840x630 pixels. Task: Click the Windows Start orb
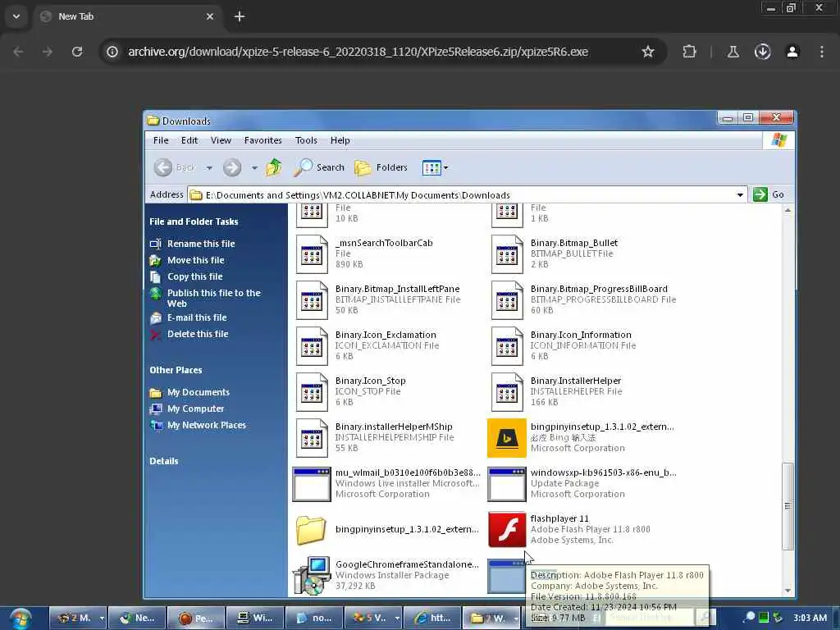(x=20, y=619)
